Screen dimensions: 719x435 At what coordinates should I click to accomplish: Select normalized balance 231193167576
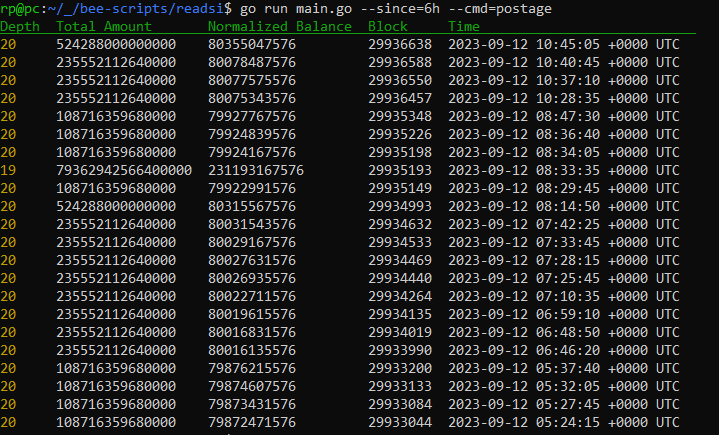click(x=256, y=170)
